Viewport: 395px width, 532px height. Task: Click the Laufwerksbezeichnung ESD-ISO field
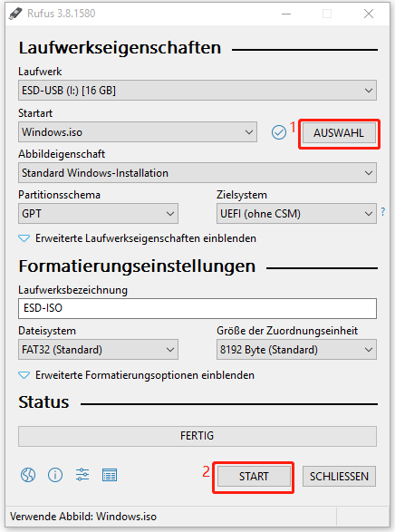pyautogui.click(x=197, y=308)
